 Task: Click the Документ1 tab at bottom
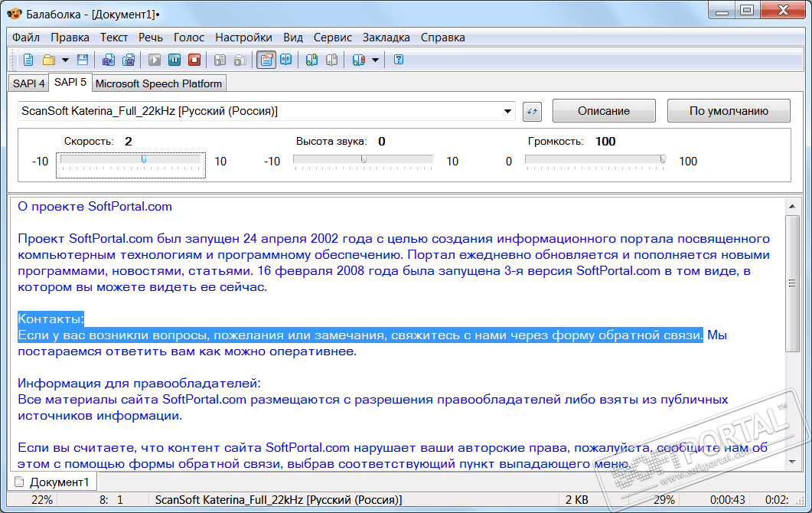[52, 482]
